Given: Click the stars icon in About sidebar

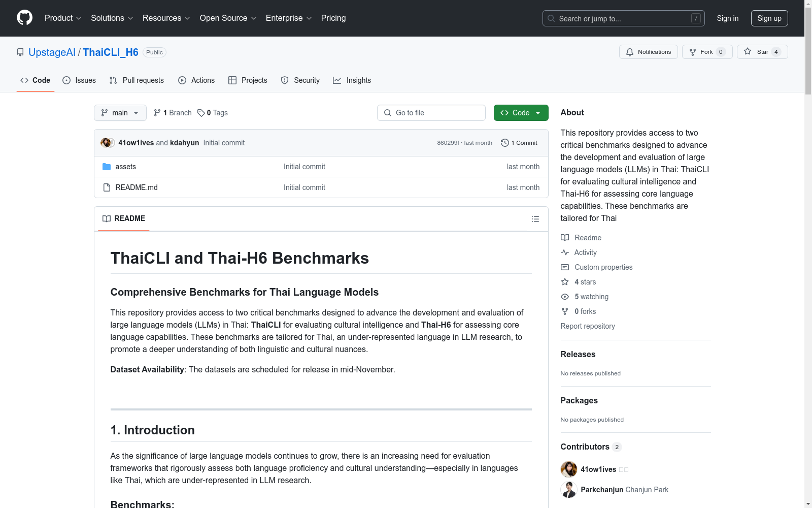Looking at the screenshot, I should (565, 282).
